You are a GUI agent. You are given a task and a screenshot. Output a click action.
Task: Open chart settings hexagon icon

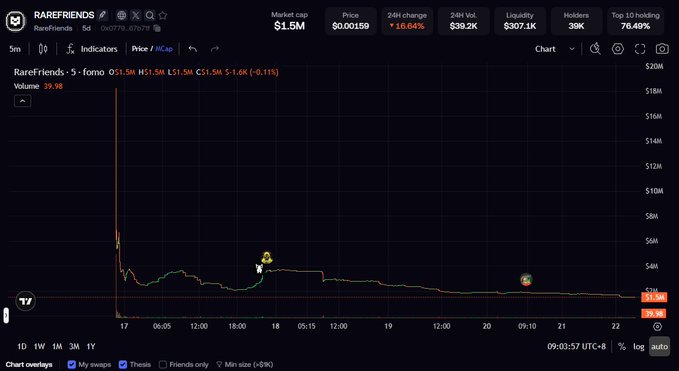618,49
